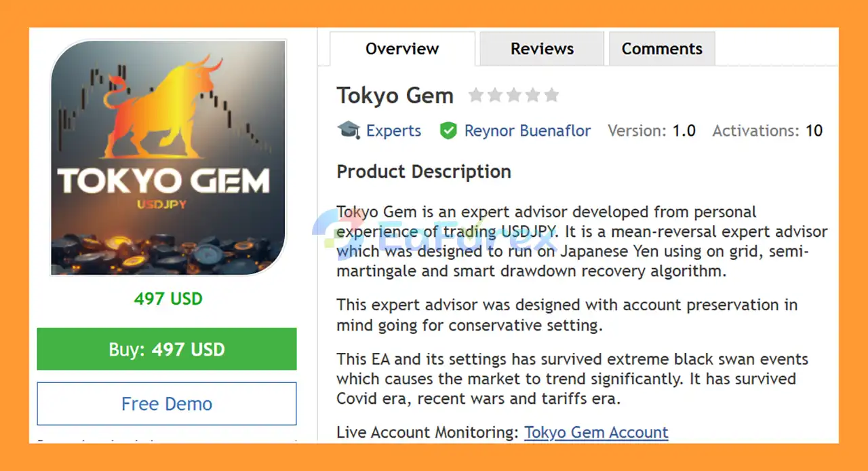Open seller profile Reynor Buenaflor
The height and width of the screenshot is (471, 868).
click(x=528, y=130)
